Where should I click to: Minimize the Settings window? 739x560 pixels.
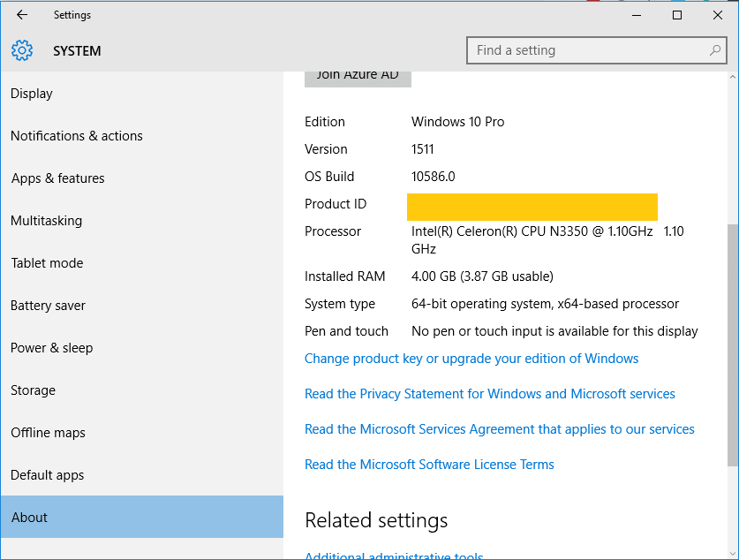tap(637, 15)
